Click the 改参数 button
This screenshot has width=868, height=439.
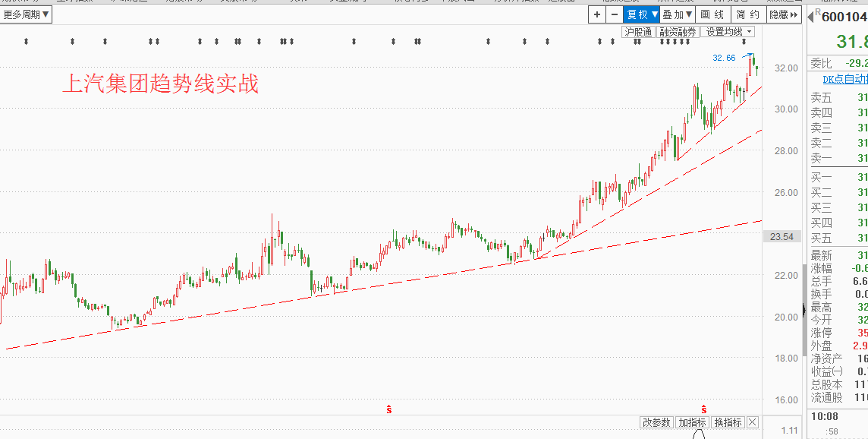point(656,422)
